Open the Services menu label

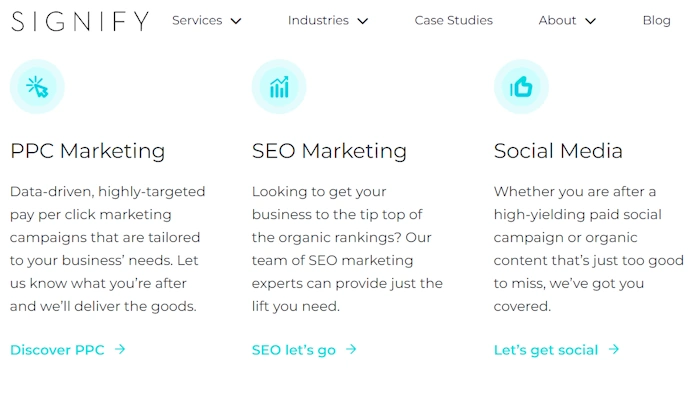pos(197,21)
